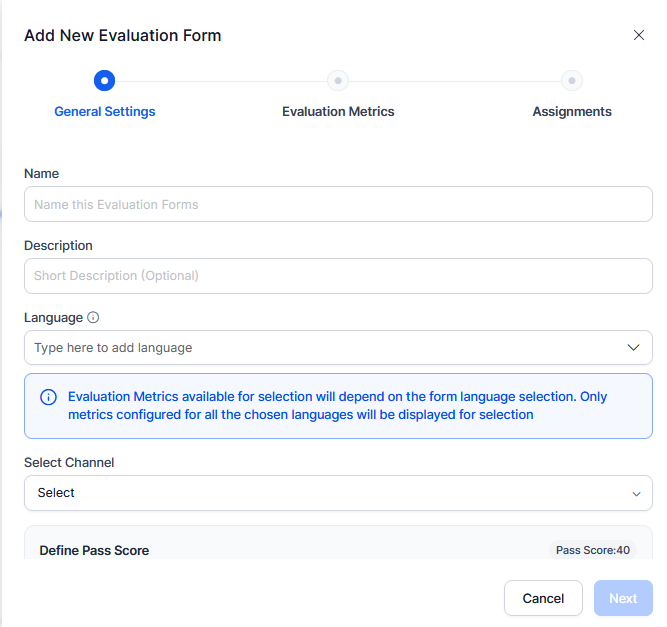
Task: Click the Pass Score:40 badge
Action: tap(593, 550)
